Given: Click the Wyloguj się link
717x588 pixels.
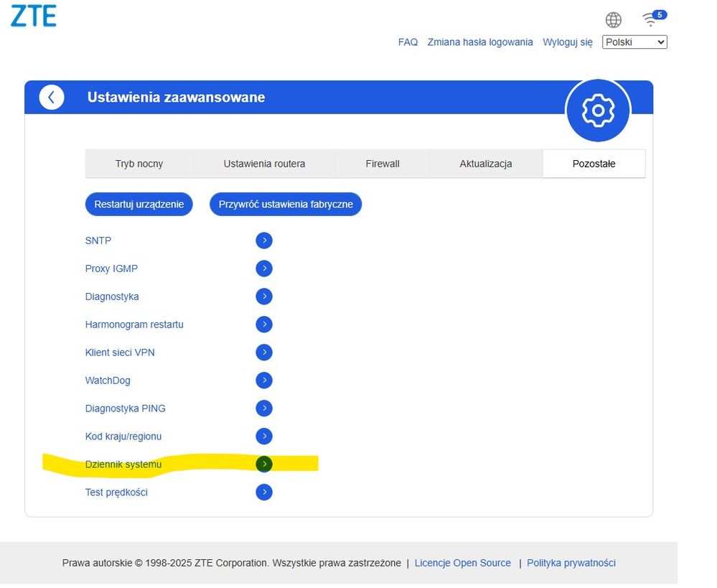Looking at the screenshot, I should (567, 42).
